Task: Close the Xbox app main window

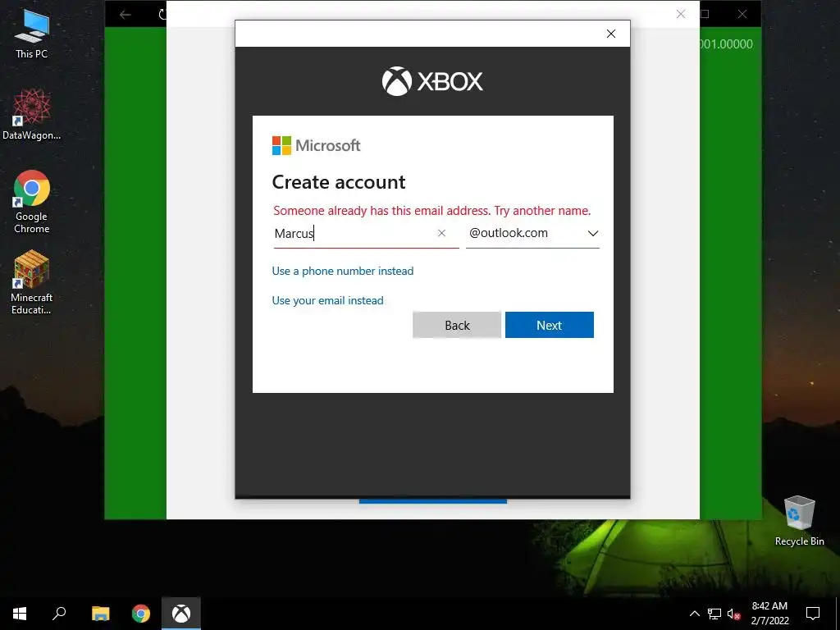Action: coord(742,15)
